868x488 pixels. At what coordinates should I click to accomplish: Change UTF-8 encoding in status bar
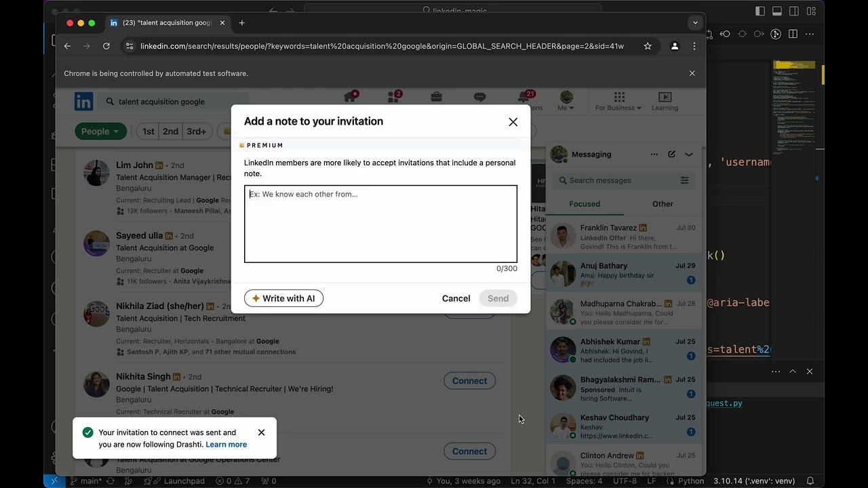pos(625,481)
